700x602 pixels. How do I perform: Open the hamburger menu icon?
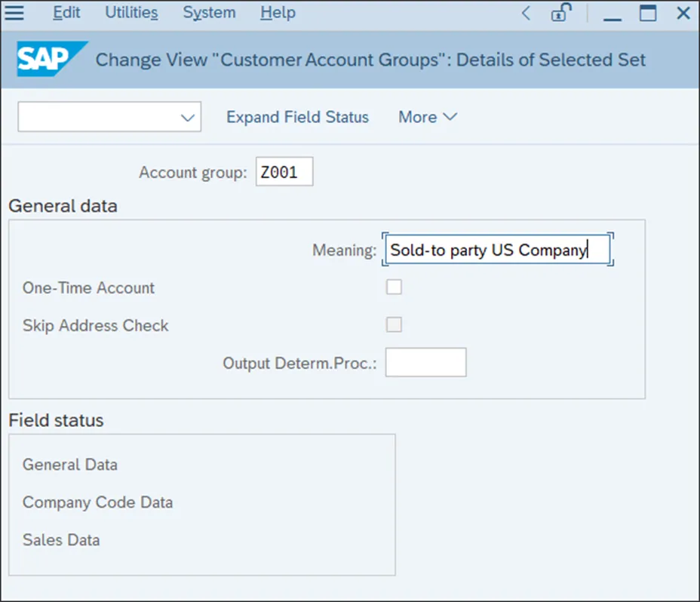pyautogui.click(x=14, y=13)
